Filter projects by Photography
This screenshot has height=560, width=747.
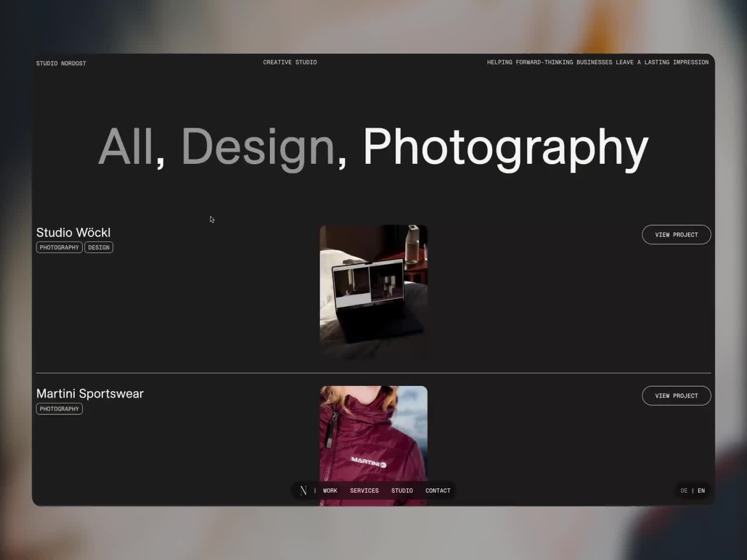click(506, 149)
